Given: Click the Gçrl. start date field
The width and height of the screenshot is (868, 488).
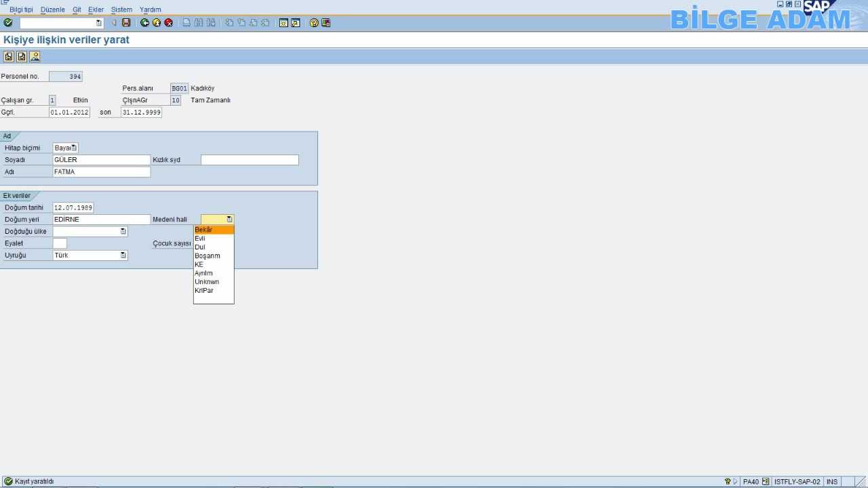Looking at the screenshot, I should coord(69,113).
